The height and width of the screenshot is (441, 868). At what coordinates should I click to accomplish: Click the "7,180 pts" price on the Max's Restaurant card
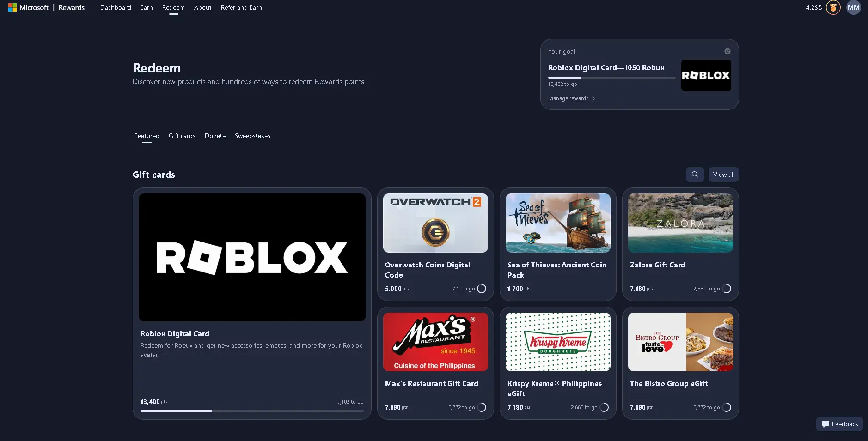click(x=396, y=407)
